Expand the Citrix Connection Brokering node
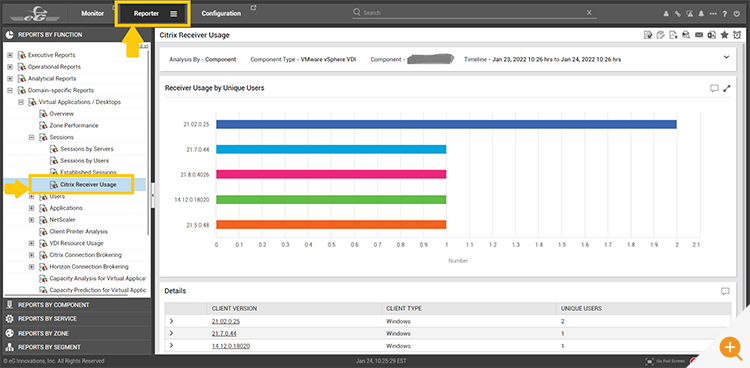750x368 pixels. pyautogui.click(x=32, y=255)
